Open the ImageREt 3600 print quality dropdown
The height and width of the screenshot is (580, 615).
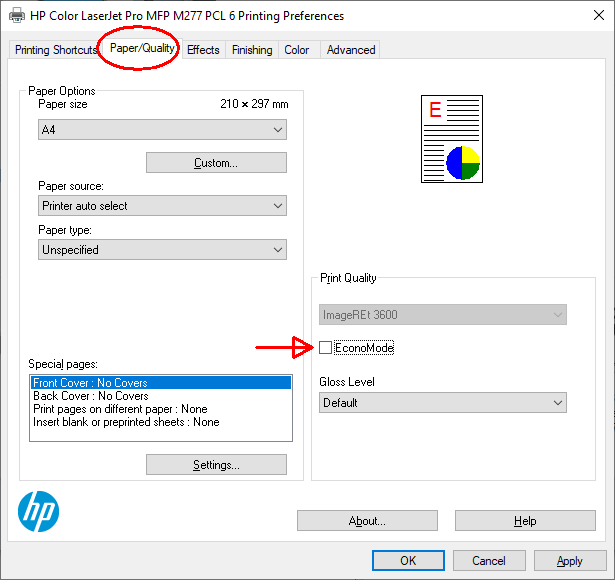click(x=443, y=315)
